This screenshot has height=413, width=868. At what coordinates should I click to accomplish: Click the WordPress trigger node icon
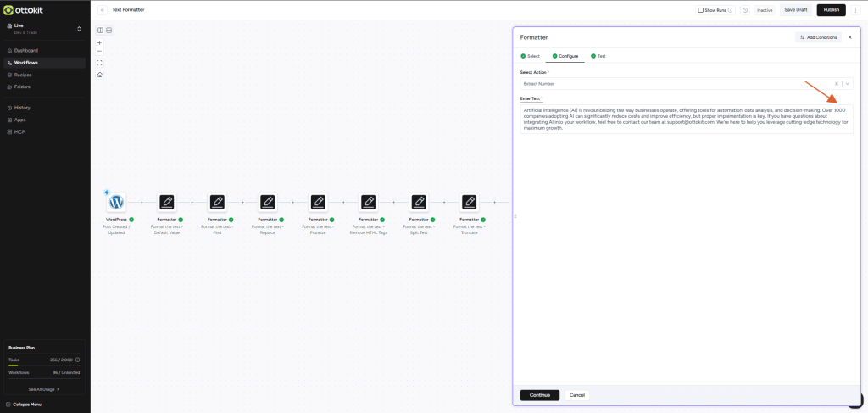pyautogui.click(x=116, y=202)
